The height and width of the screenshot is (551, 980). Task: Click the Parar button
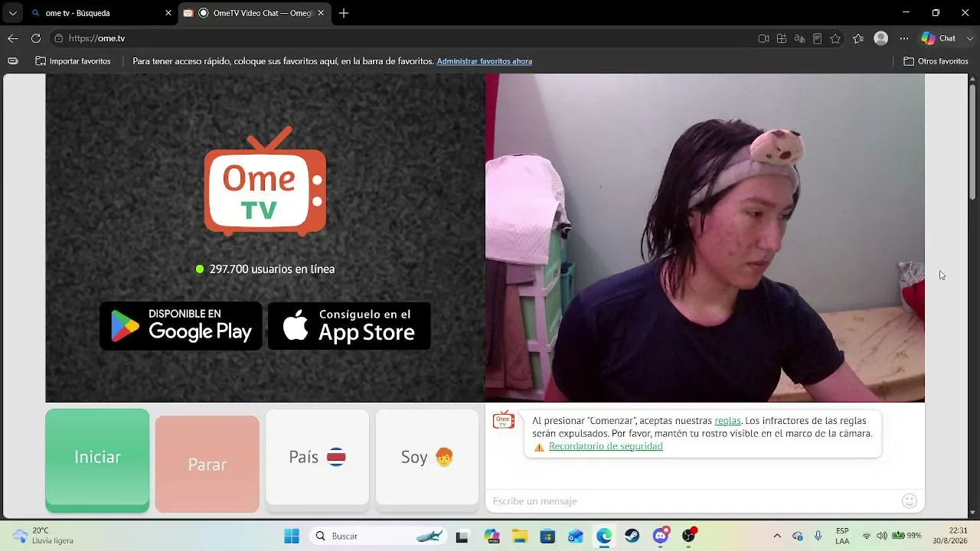[x=207, y=464]
